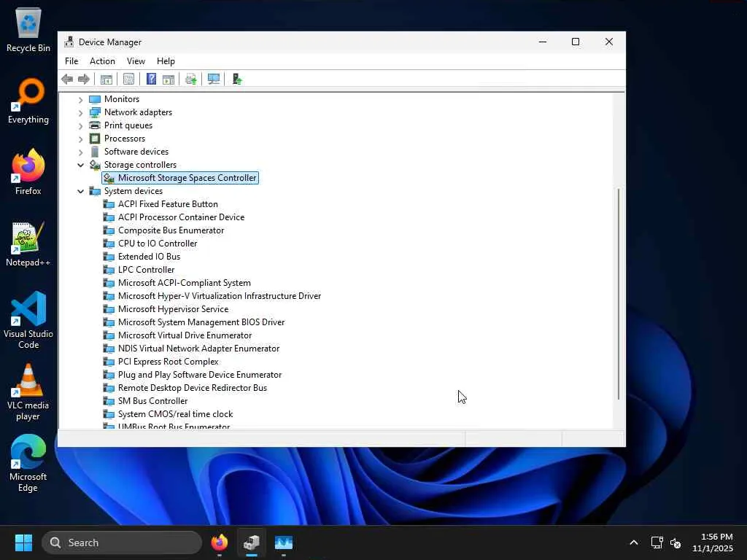Select the VLC media player shortcut

pyautogui.click(x=28, y=392)
